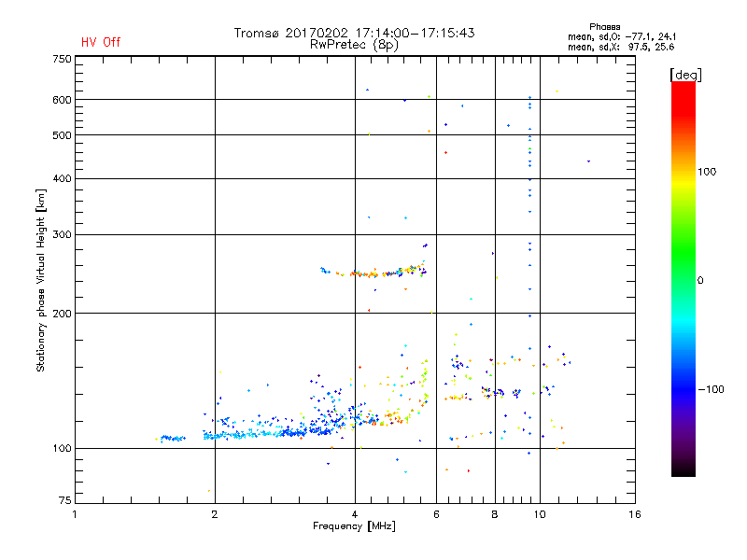Click the x-axis label 'Frequency [MHz]'
This screenshot has width=747, height=560.
click(x=354, y=526)
